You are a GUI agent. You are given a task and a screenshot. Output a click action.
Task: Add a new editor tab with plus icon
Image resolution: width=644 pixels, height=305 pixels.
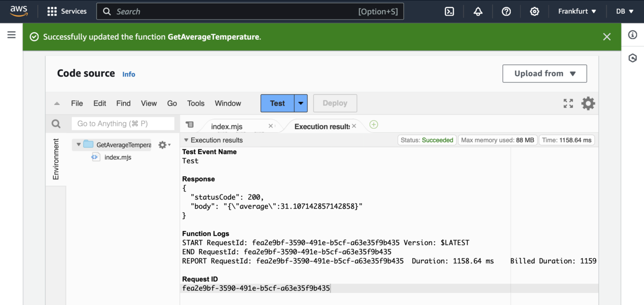373,125
